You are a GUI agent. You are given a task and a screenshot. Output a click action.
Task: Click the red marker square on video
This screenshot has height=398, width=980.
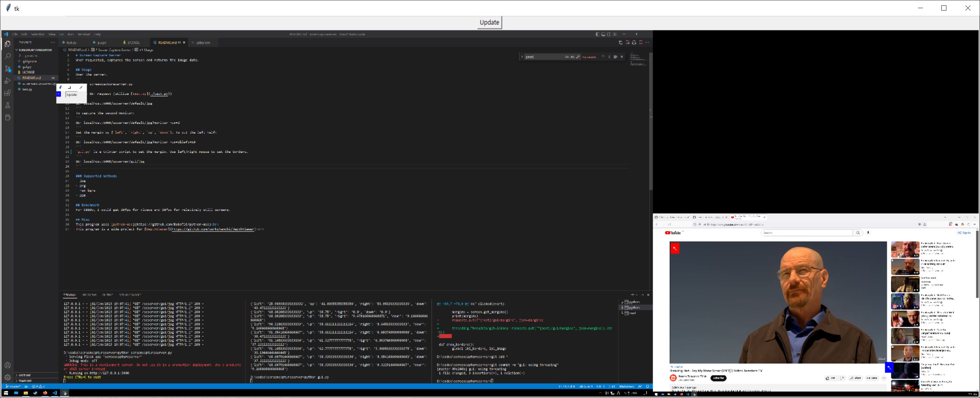pyautogui.click(x=675, y=248)
